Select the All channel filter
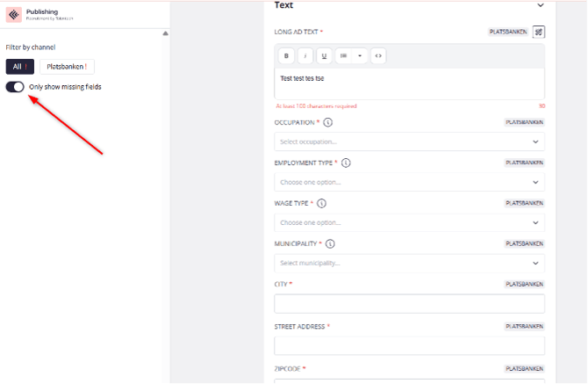 (19, 66)
